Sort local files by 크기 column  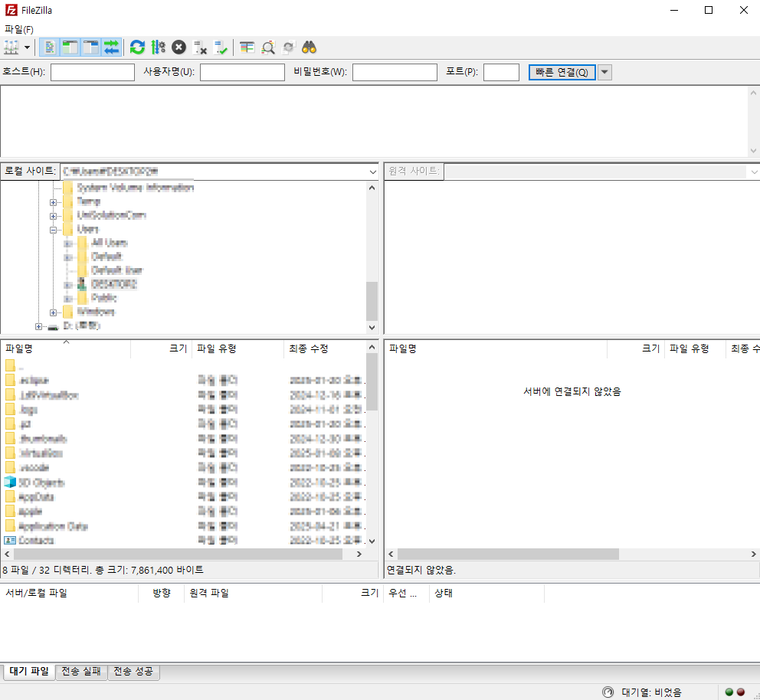pyautogui.click(x=162, y=348)
